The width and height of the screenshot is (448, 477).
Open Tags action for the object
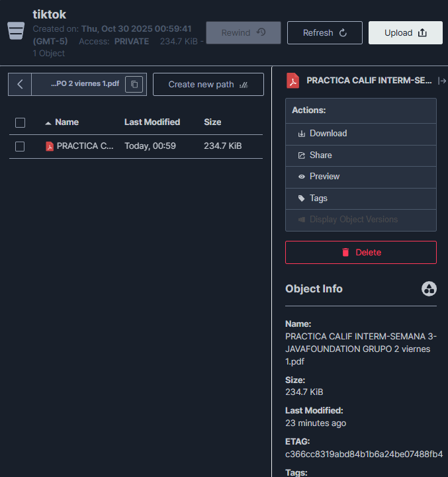click(318, 198)
